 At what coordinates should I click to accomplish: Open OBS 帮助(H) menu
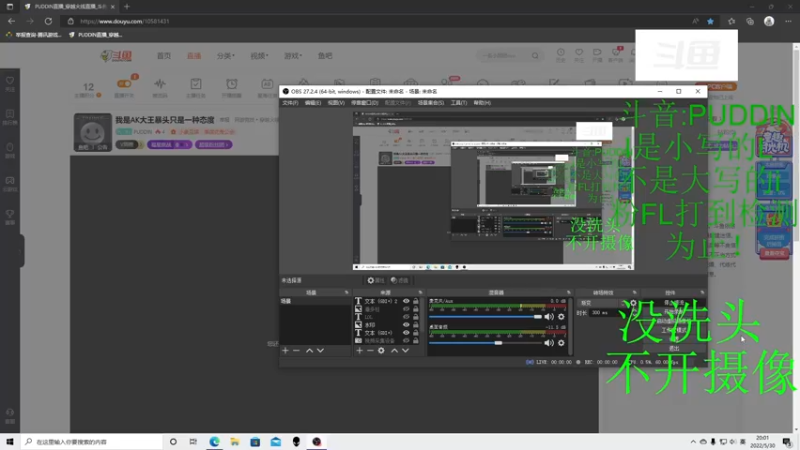coord(482,103)
